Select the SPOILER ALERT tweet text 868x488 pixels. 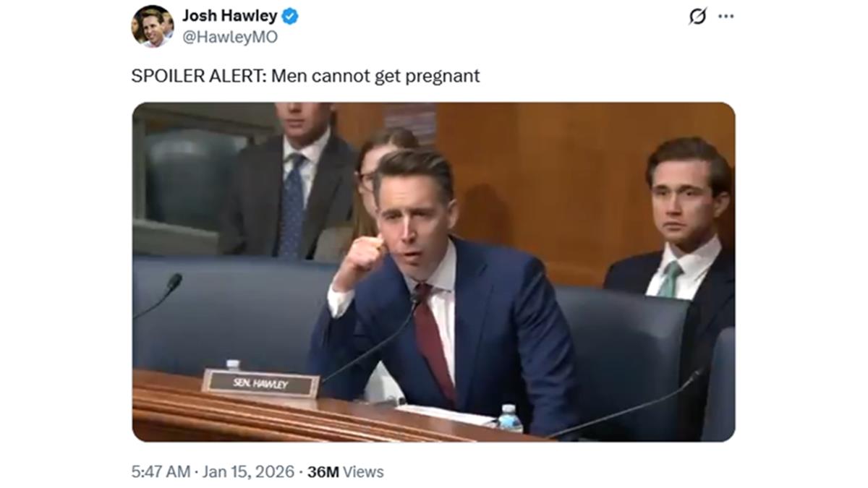(305, 76)
